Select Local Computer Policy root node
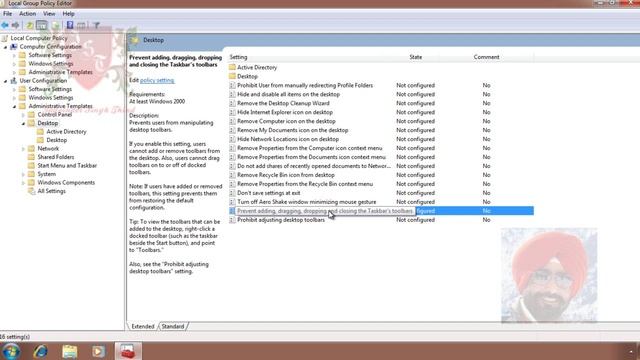This screenshot has width=640, height=360. [39, 38]
